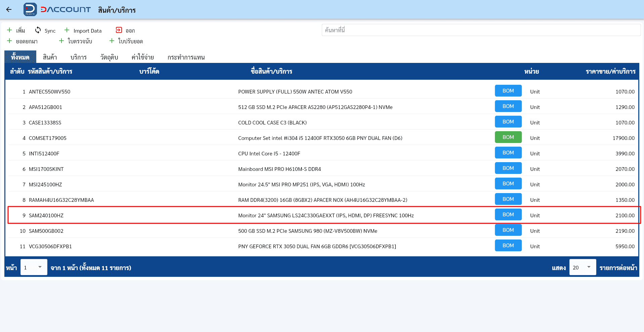Click price 3990.00
This screenshot has height=332, width=644.
pos(625,154)
